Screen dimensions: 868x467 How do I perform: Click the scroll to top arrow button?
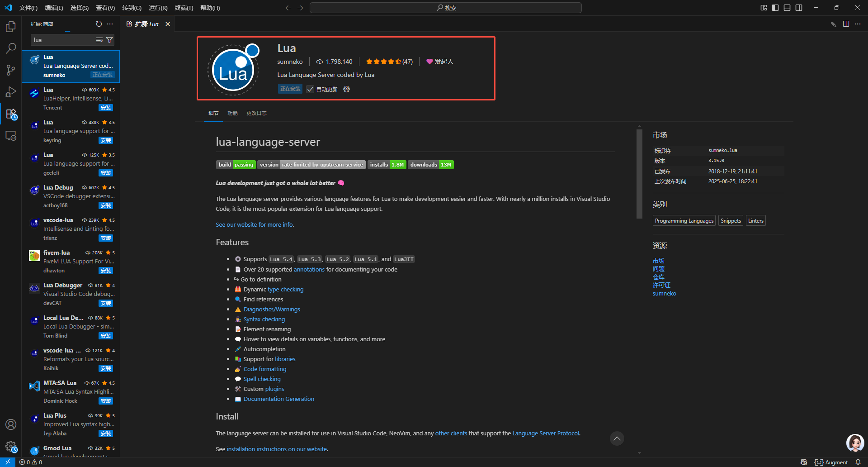[x=617, y=438]
